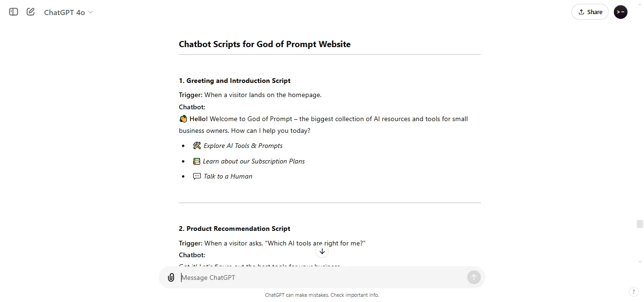Open the account dropdown in the top-right corner
Image resolution: width=644 pixels, height=302 pixels.
pyautogui.click(x=620, y=12)
